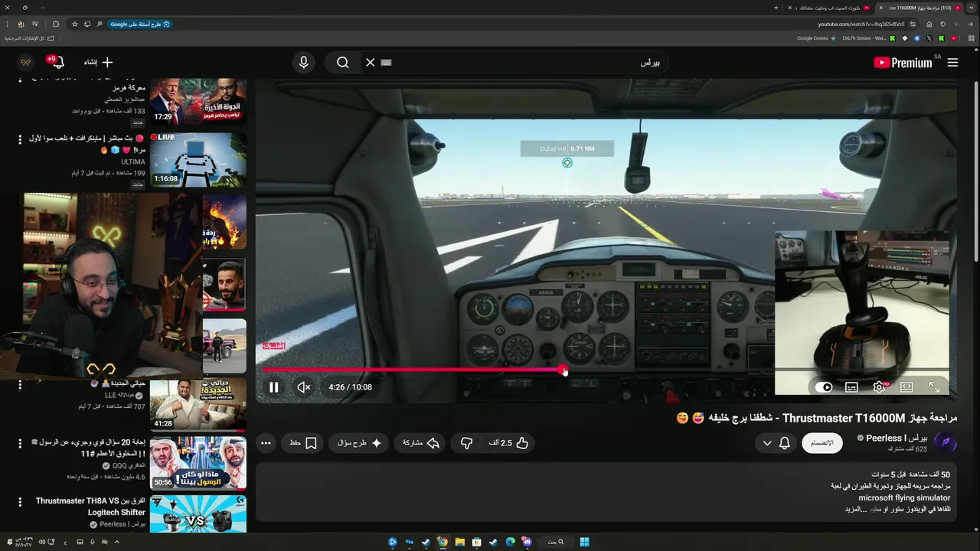Unmute the video player volume
The width and height of the screenshot is (980, 551).
pos(304,387)
